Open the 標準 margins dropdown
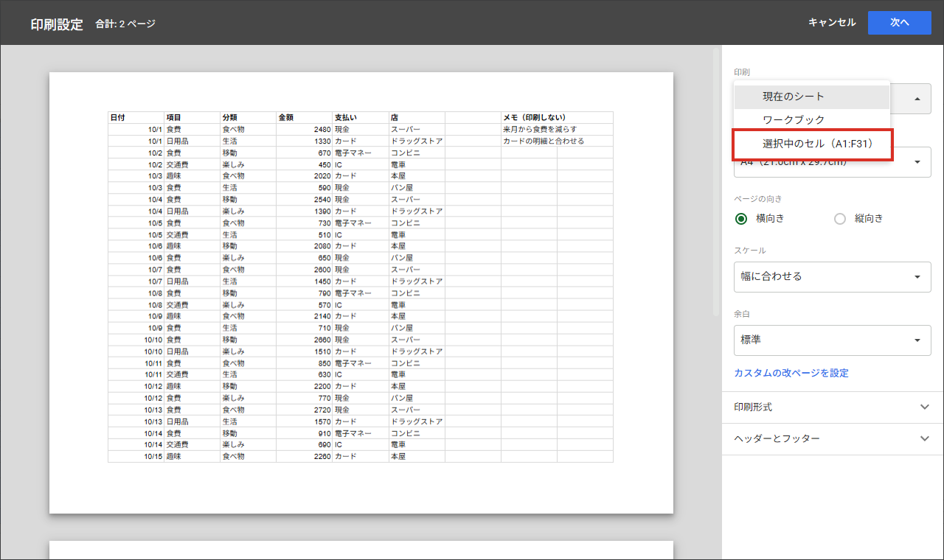 [x=832, y=340]
